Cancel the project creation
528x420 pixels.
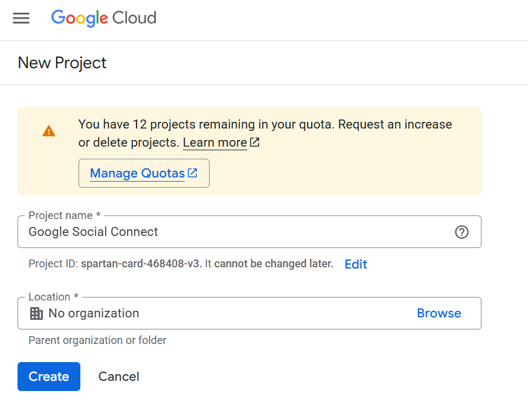(118, 377)
